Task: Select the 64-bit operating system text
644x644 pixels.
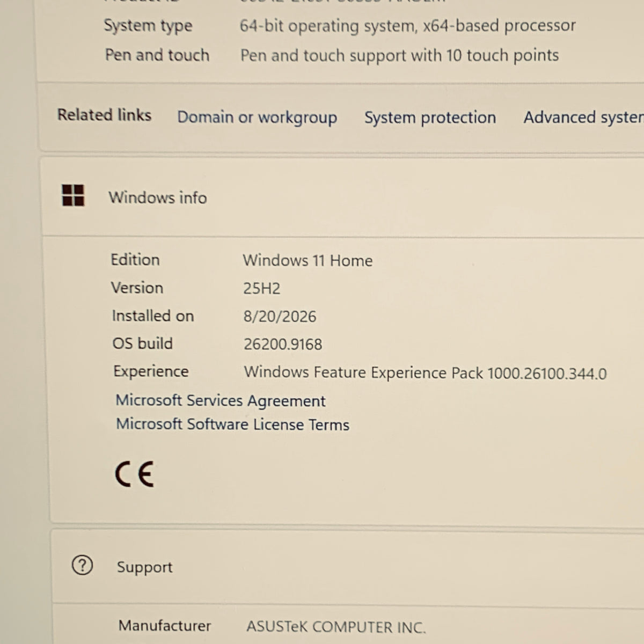Action: tap(407, 26)
